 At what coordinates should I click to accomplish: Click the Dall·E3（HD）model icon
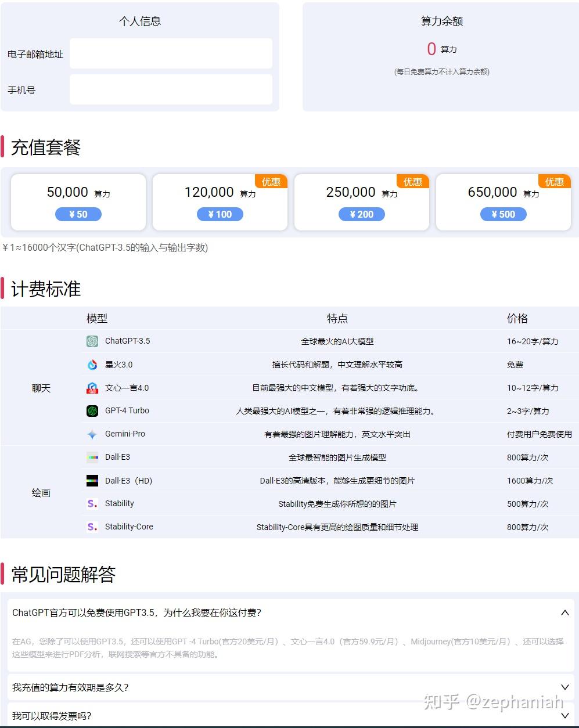(x=92, y=481)
